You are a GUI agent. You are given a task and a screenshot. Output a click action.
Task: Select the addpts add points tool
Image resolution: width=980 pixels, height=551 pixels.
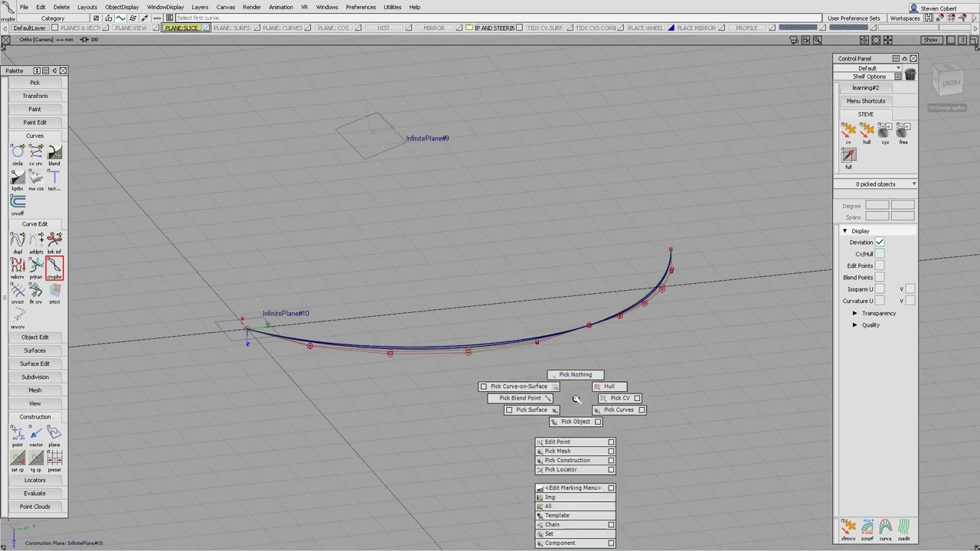click(36, 242)
